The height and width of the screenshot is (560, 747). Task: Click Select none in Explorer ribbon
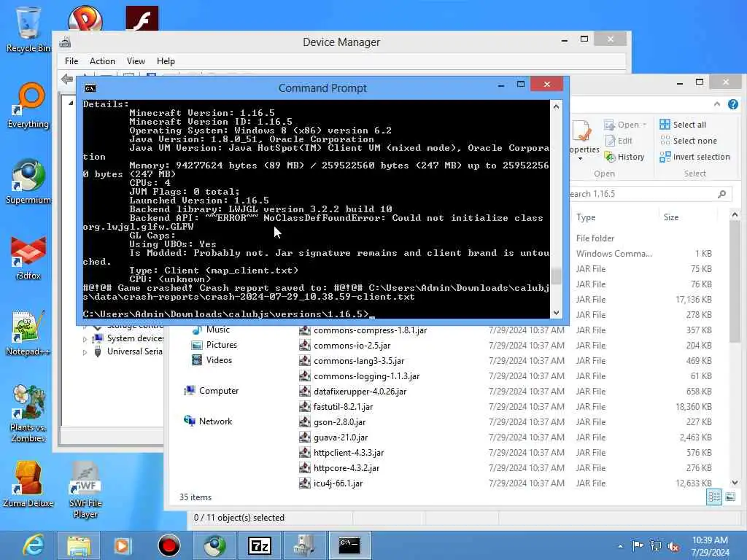click(689, 141)
